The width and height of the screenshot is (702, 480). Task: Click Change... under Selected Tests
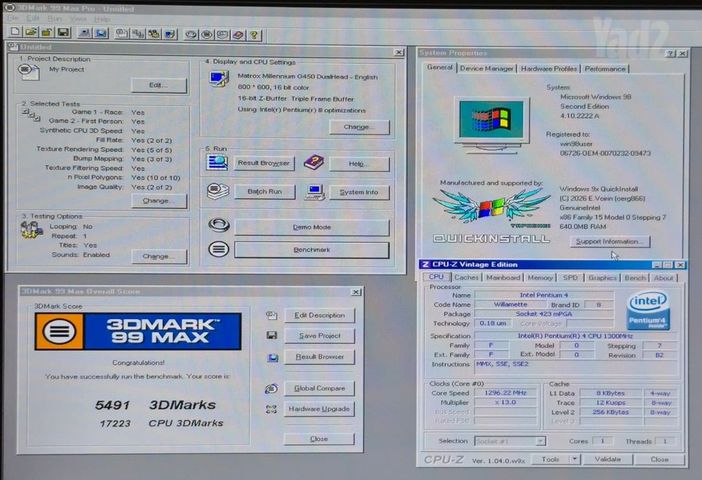158,201
